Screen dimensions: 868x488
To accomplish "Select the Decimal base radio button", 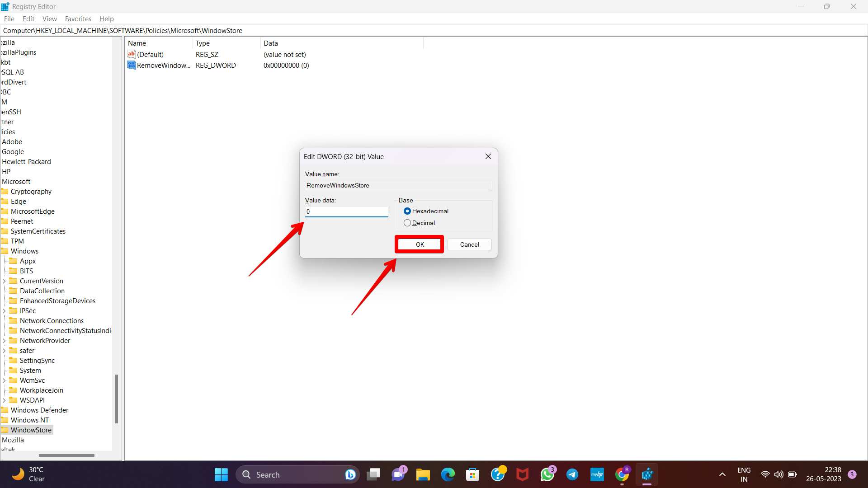I will click(407, 223).
